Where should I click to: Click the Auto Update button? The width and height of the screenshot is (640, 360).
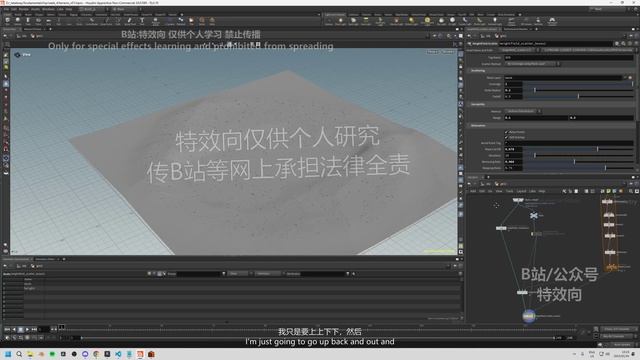tap(622, 344)
